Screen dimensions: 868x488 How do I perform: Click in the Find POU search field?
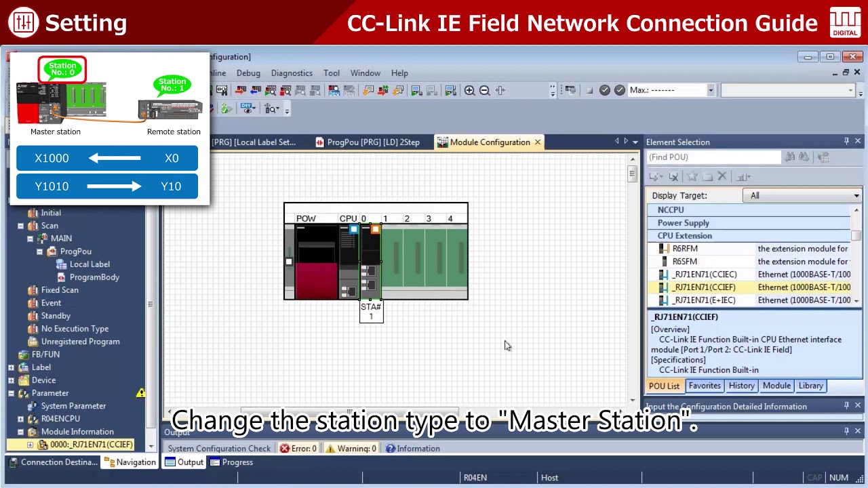click(713, 157)
